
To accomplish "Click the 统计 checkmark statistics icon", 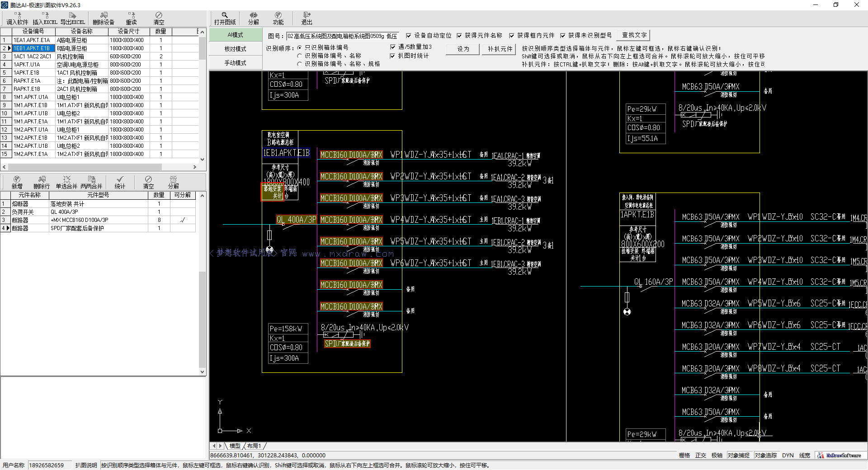I will 120,183.
